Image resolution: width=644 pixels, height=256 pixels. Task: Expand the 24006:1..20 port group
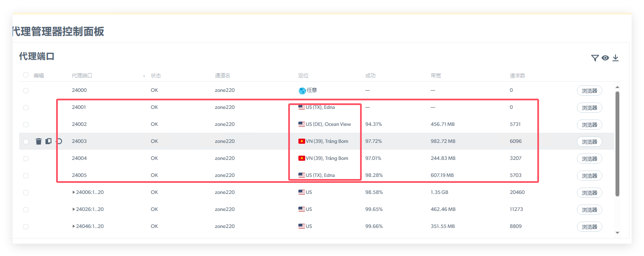[74, 192]
